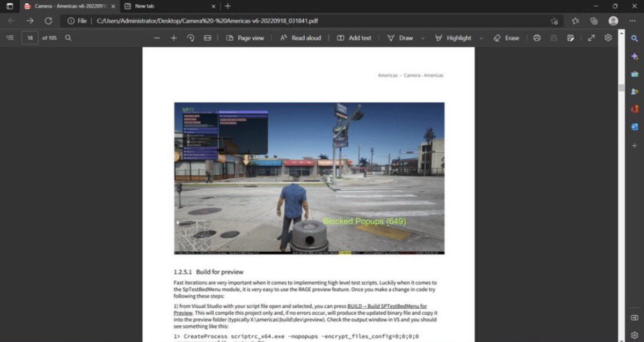The image size is (644, 342).
Task: Open the browser Settings and more menu
Action: pyautogui.click(x=632, y=21)
